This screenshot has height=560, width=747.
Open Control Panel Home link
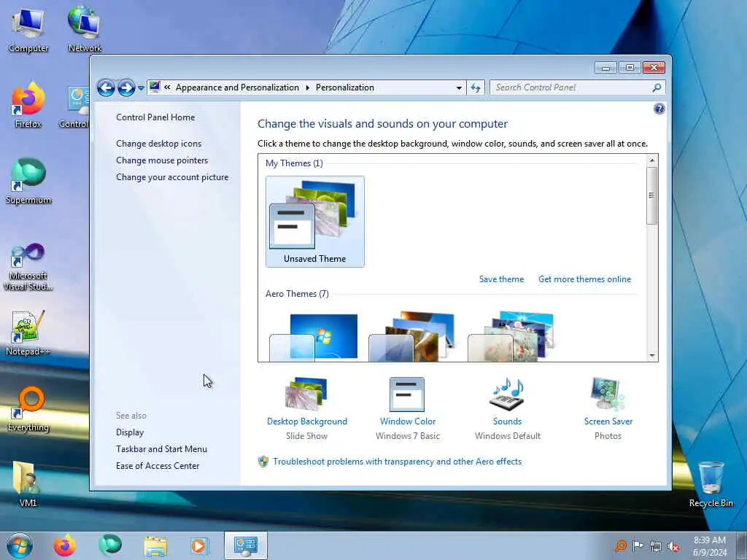click(x=155, y=117)
